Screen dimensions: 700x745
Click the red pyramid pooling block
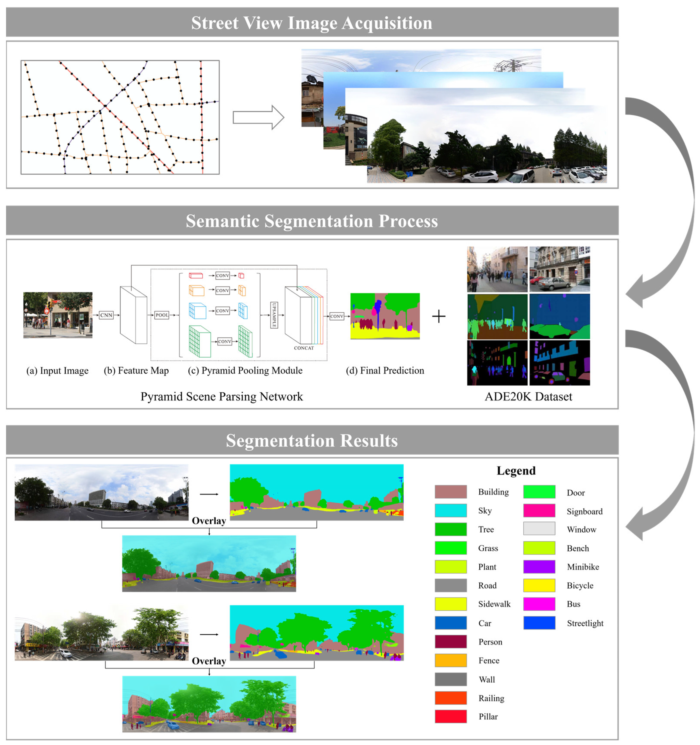(196, 275)
